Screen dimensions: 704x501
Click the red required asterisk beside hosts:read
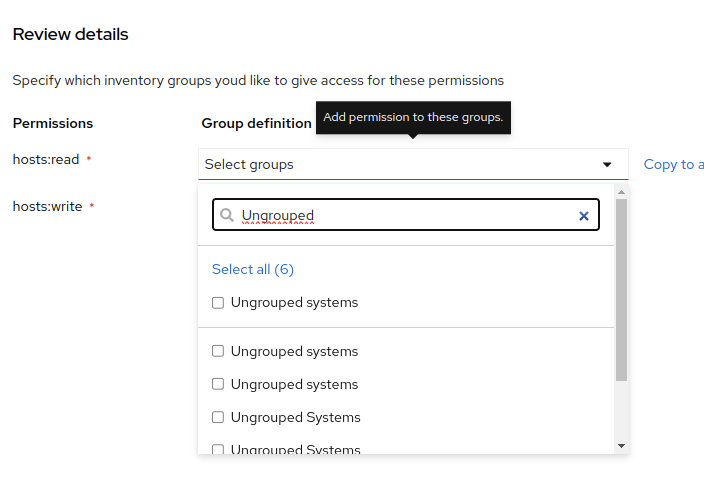tap(89, 160)
